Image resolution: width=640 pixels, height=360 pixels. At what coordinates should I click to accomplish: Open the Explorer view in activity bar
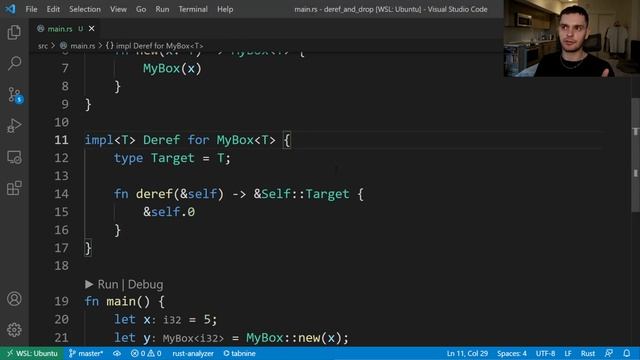click(14, 32)
